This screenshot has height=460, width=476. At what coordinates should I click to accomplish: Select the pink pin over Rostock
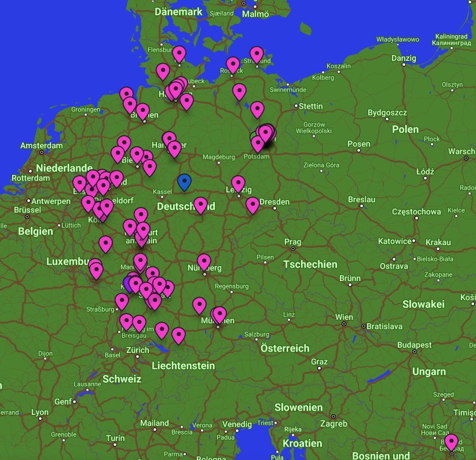[x=233, y=65]
